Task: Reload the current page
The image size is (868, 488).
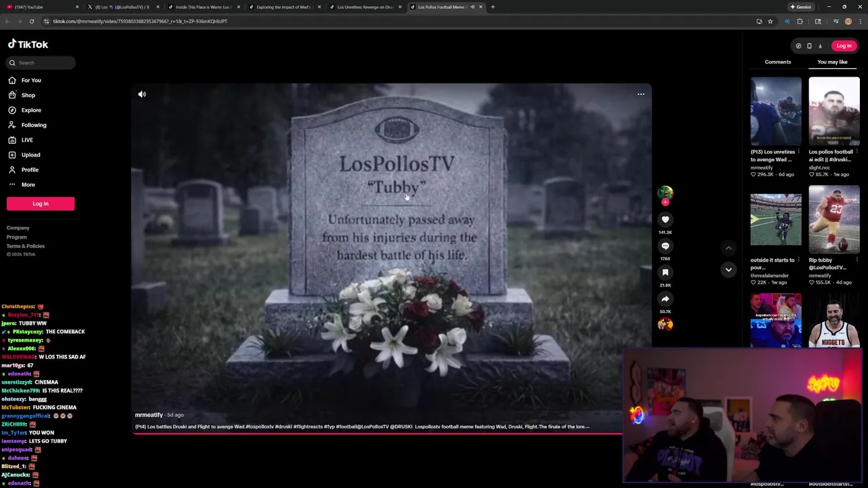Action: 31,21
